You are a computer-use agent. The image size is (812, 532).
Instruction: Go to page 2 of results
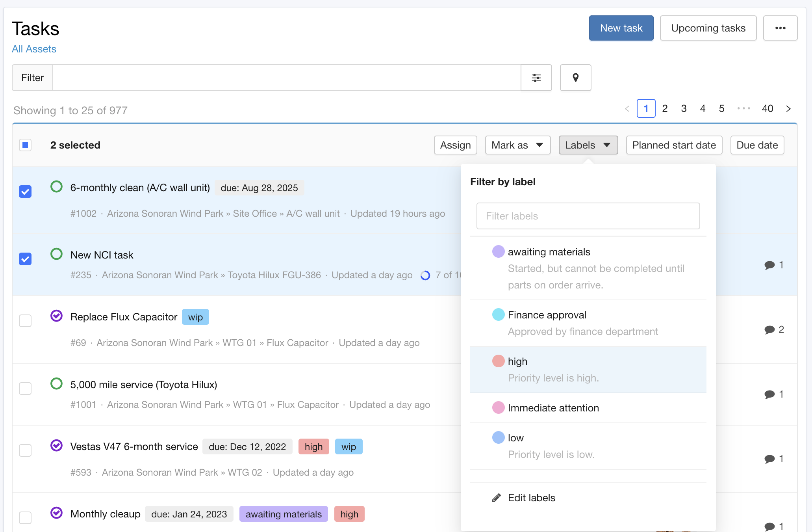pyautogui.click(x=665, y=108)
